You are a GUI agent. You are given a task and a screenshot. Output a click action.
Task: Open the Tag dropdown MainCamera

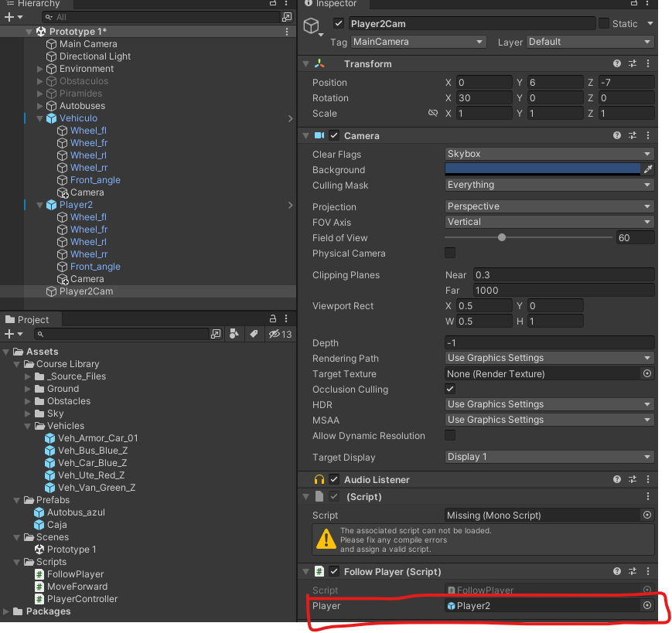click(x=418, y=42)
